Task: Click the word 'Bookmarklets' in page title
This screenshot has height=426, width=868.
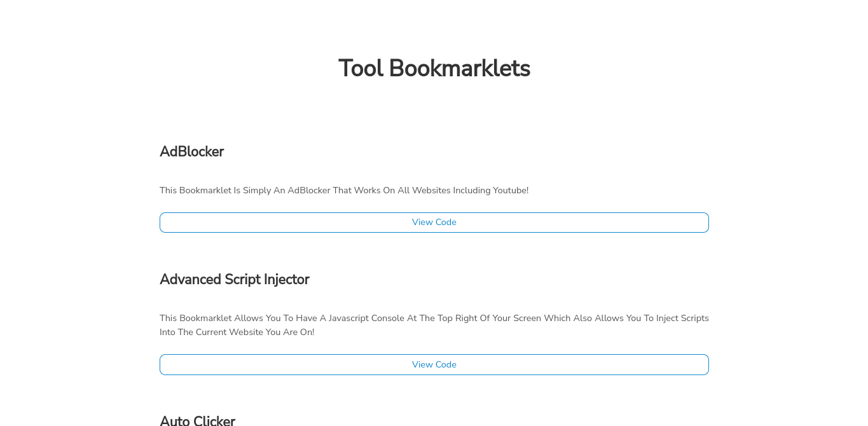Action: click(459, 69)
